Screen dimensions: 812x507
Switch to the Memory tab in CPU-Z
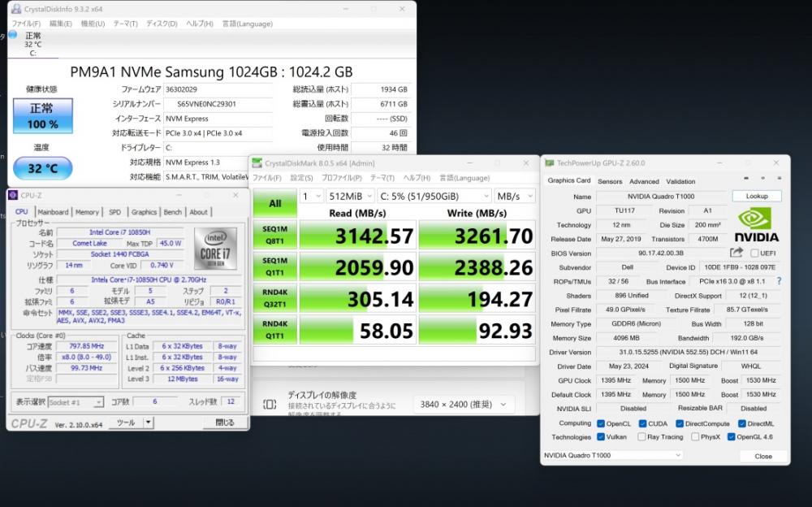87,211
